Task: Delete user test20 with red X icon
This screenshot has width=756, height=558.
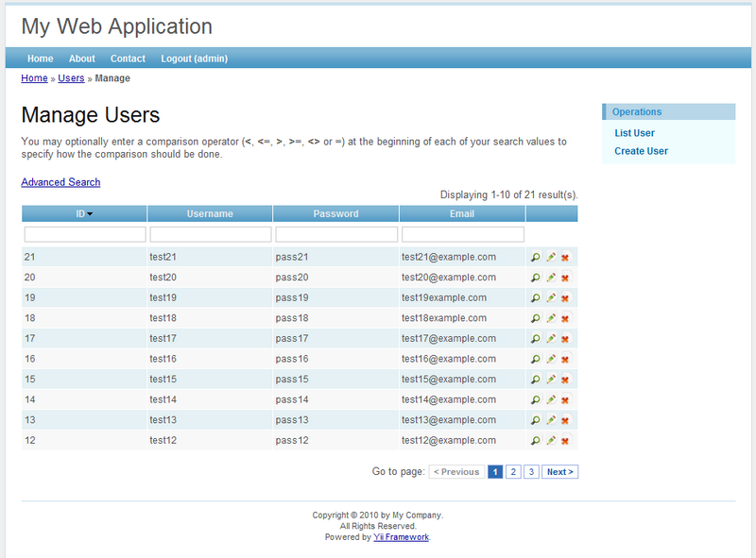Action: point(565,278)
